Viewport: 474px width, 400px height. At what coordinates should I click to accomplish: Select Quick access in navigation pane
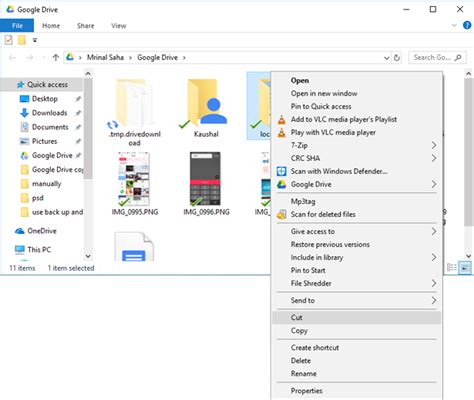coord(42,85)
